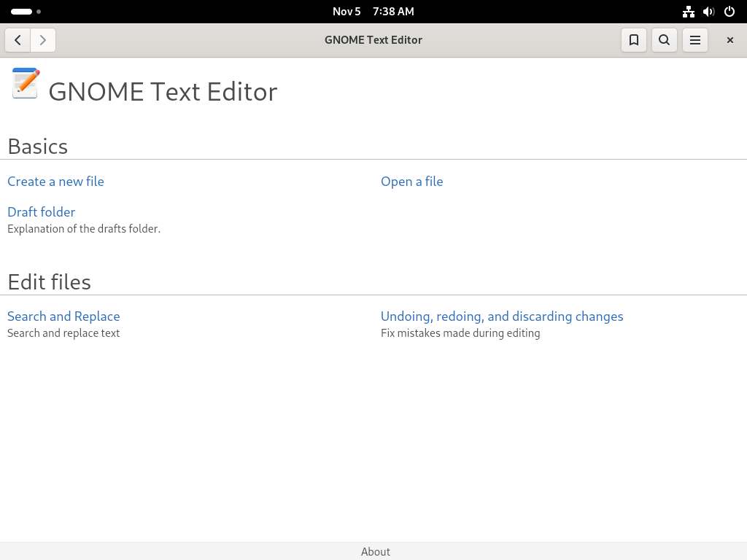The width and height of the screenshot is (747, 560).
Task: Open search with the magnifier icon
Action: click(664, 40)
